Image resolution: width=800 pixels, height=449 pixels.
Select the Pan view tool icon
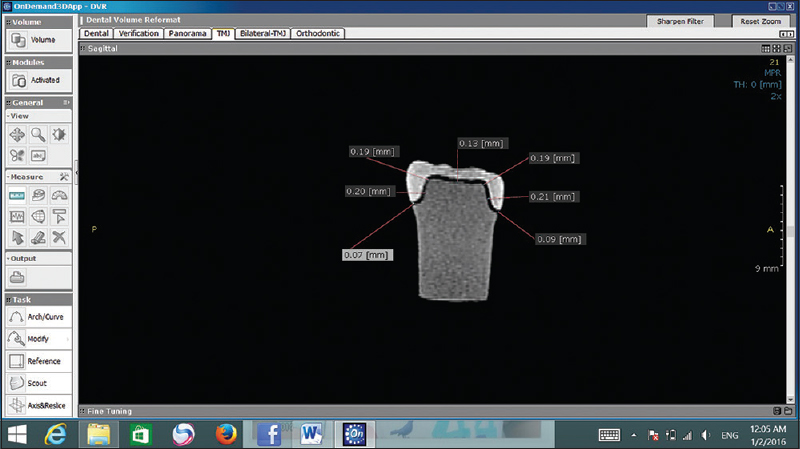(x=17, y=134)
